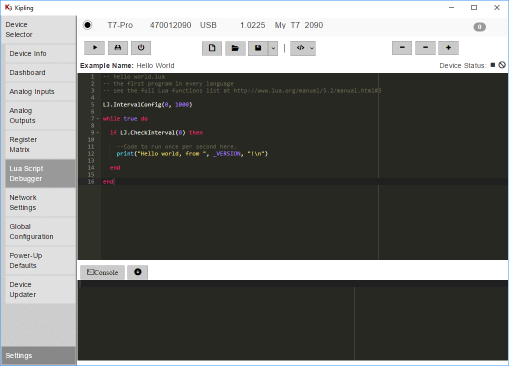Create a new script file
Screen dimensions: 509x366
click(212, 48)
